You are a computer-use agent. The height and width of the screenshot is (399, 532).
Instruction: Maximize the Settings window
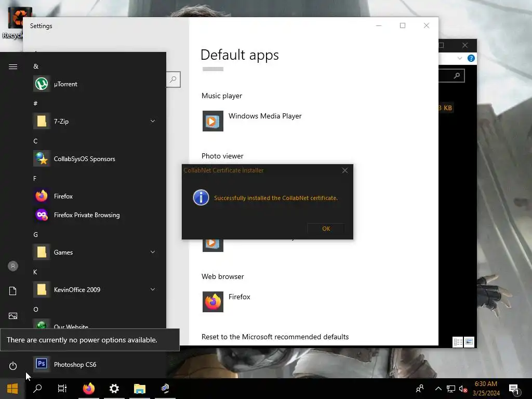pos(403,25)
